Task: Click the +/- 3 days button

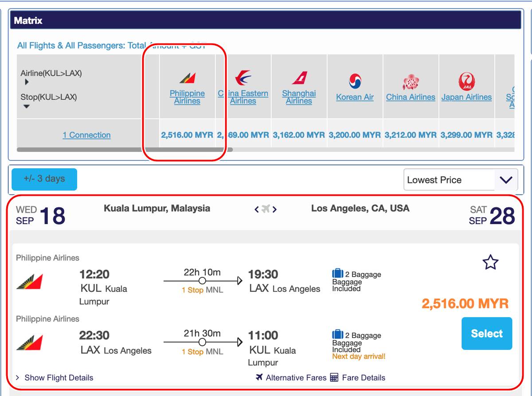Action: [x=44, y=179]
